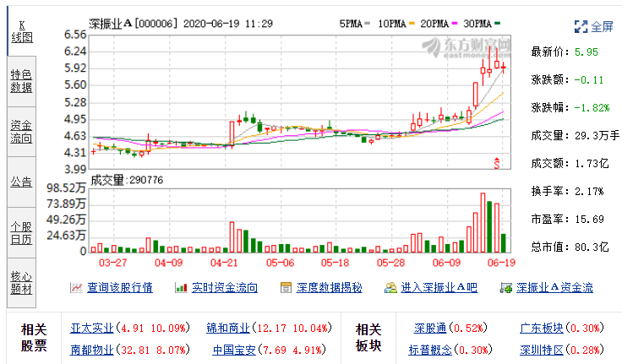Click the 张跌额 value -0.11
The height and width of the screenshot is (364, 622).
point(589,79)
